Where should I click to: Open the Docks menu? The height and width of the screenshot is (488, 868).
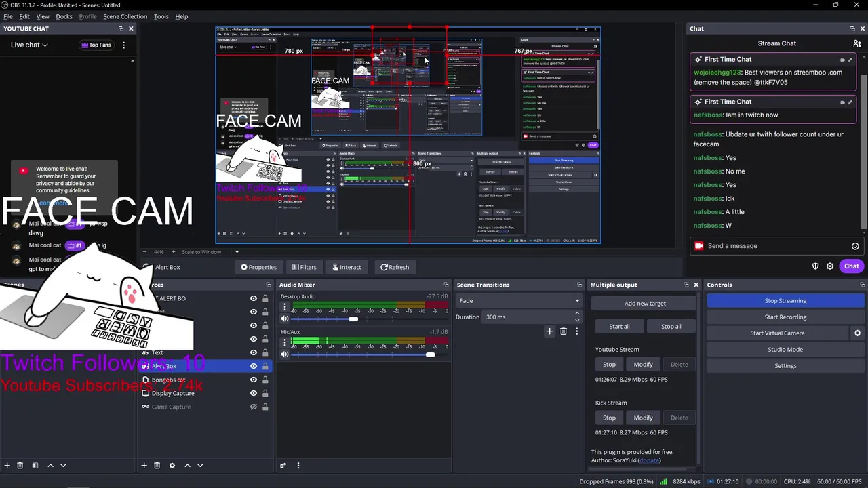point(64,16)
